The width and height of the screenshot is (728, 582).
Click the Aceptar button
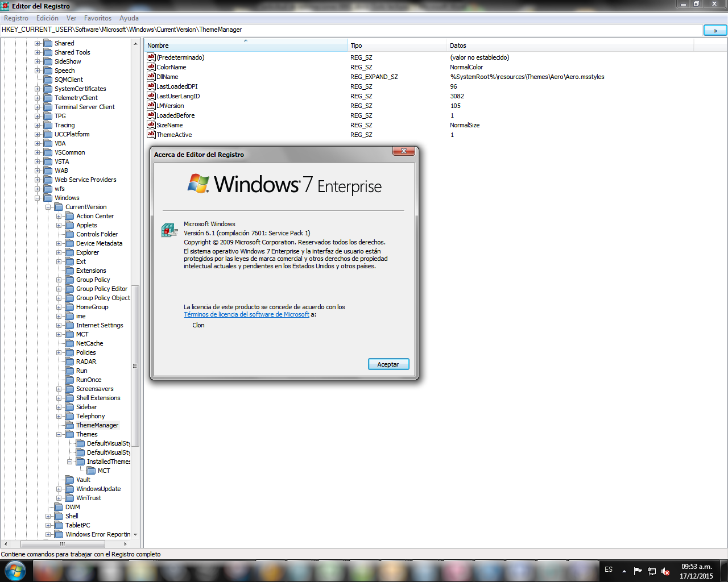(x=388, y=364)
